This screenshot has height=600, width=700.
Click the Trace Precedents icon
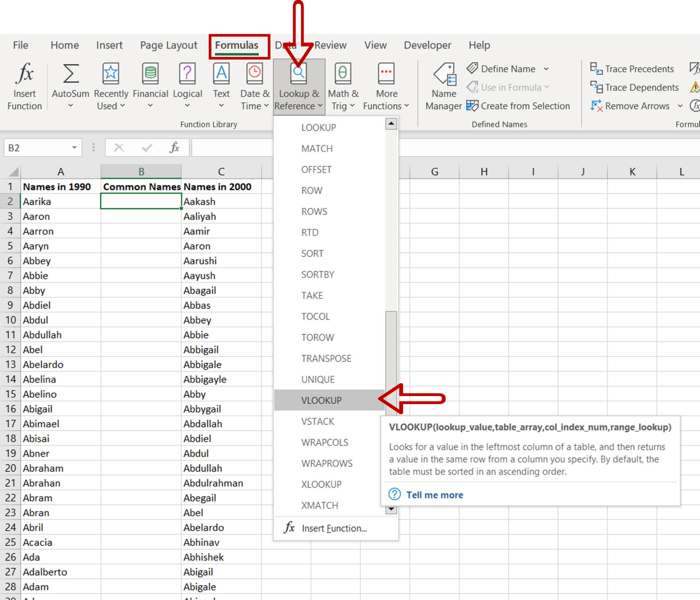[x=596, y=69]
